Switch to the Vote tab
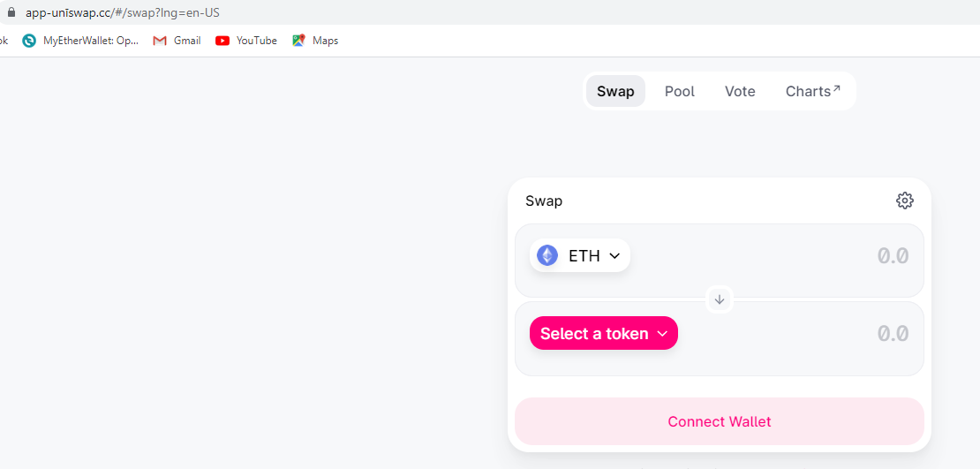Image resolution: width=980 pixels, height=469 pixels. [x=740, y=91]
